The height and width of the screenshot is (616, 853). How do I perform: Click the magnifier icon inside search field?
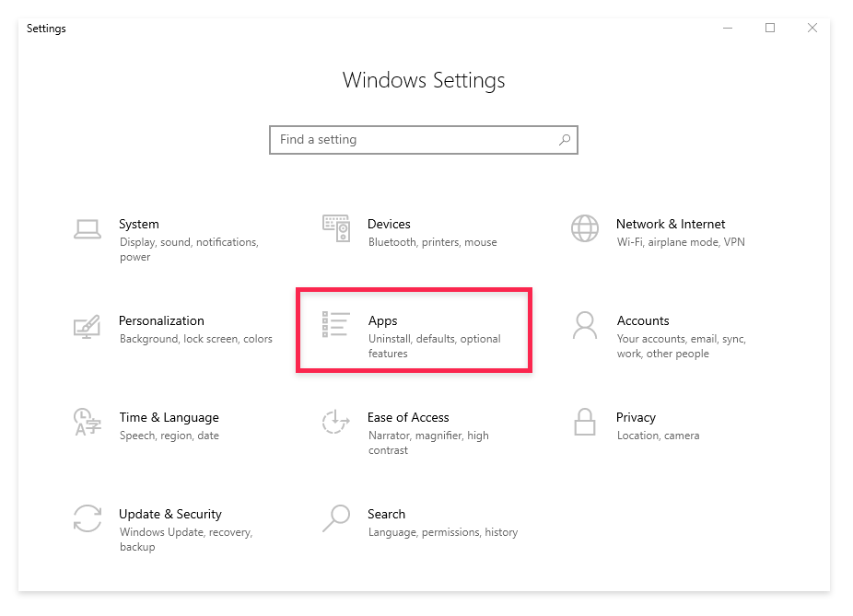point(565,140)
